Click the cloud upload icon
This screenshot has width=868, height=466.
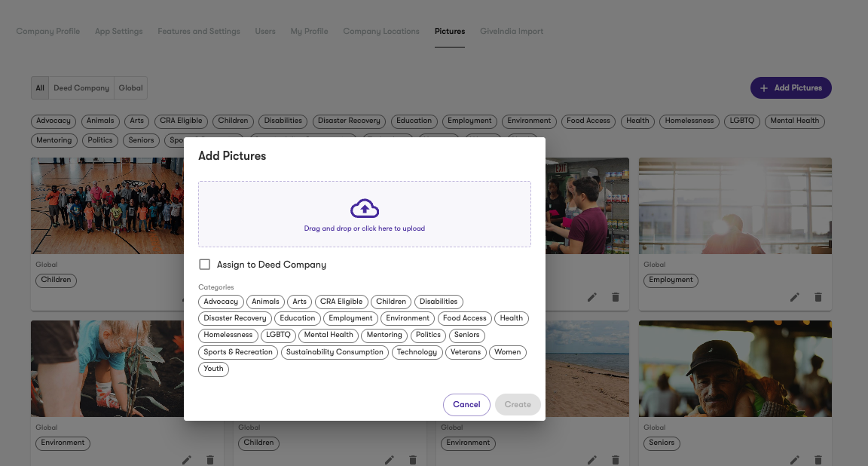pyautogui.click(x=364, y=209)
